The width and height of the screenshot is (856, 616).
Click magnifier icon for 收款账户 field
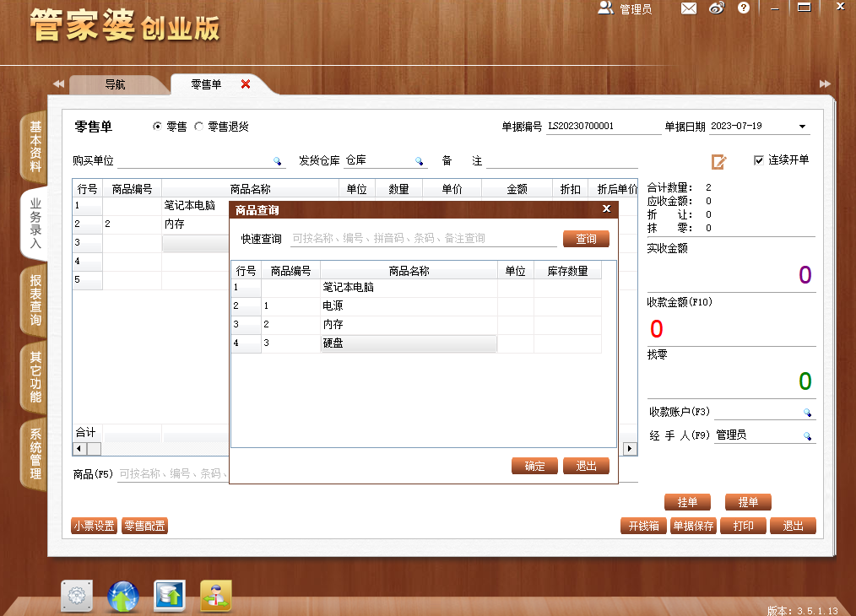pos(807,413)
